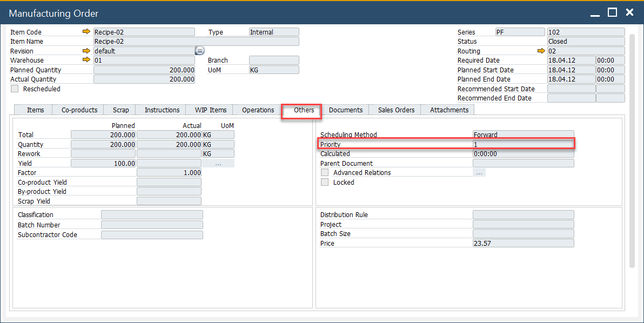The height and width of the screenshot is (323, 644).
Task: Check the Locked checkbox
Action: coord(325,183)
